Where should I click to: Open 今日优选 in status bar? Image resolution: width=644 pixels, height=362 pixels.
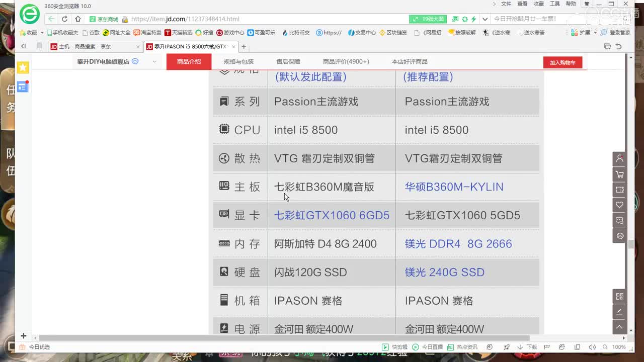pyautogui.click(x=35, y=347)
